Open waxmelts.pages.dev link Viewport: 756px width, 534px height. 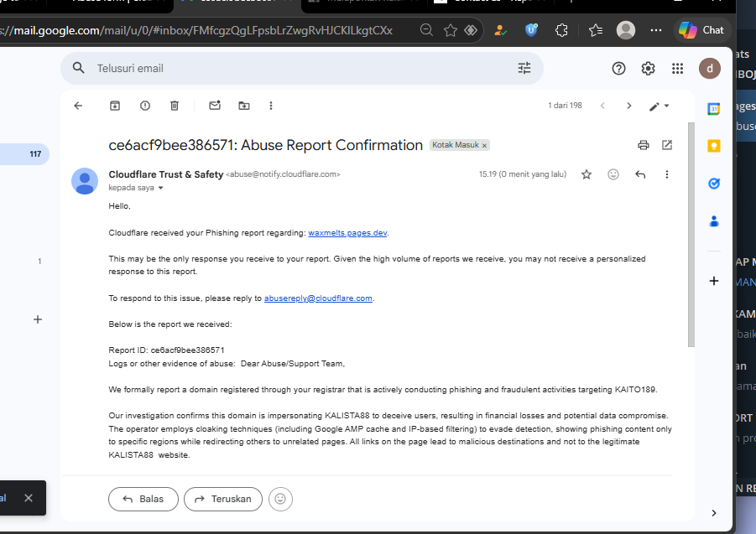point(347,232)
